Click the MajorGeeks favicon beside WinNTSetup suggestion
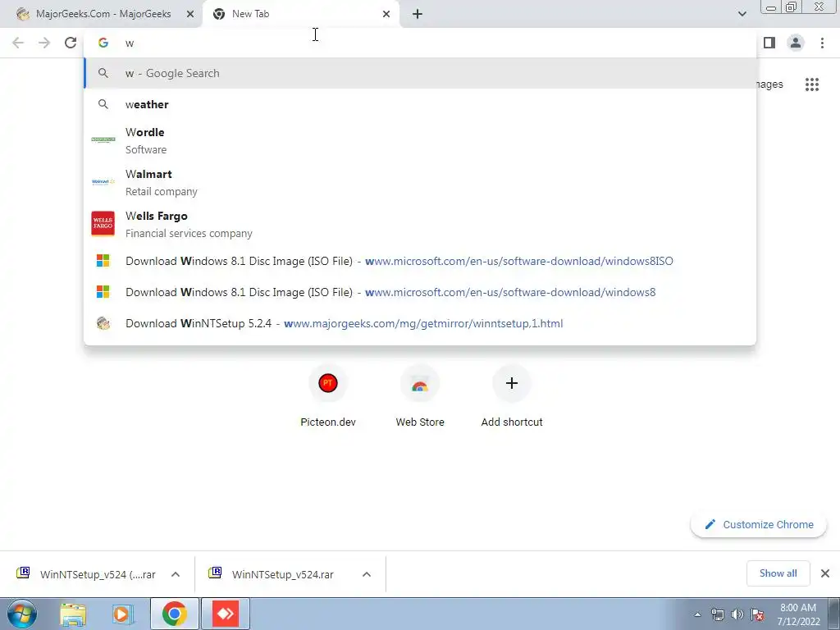The height and width of the screenshot is (630, 840). click(103, 323)
